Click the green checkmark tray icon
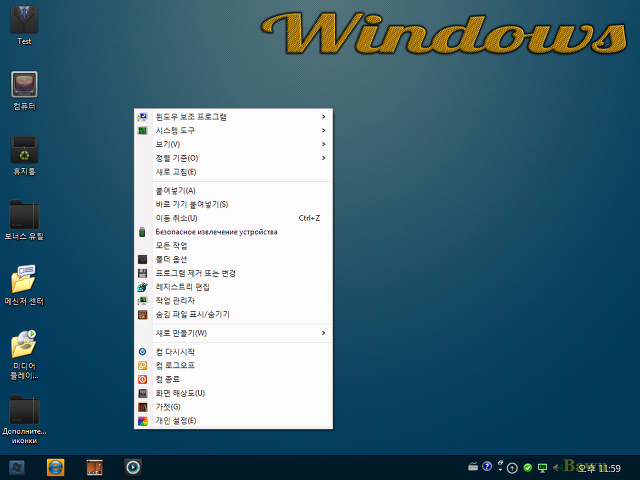640x480 pixels. point(528,468)
